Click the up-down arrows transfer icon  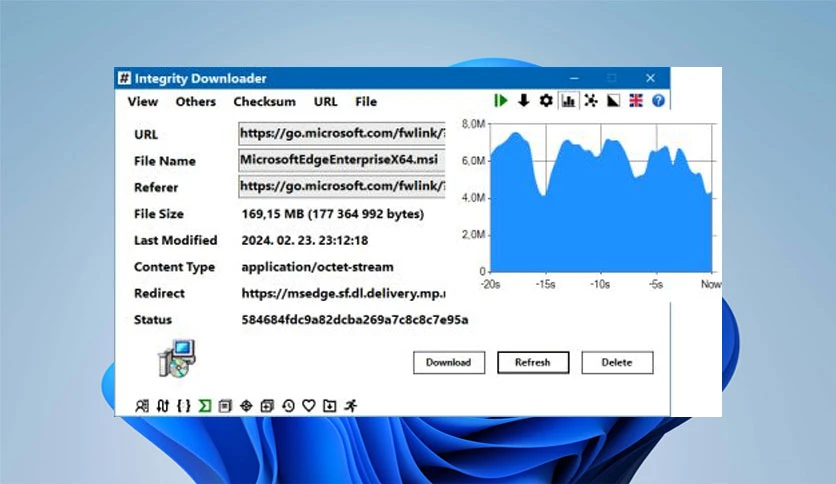(163, 406)
